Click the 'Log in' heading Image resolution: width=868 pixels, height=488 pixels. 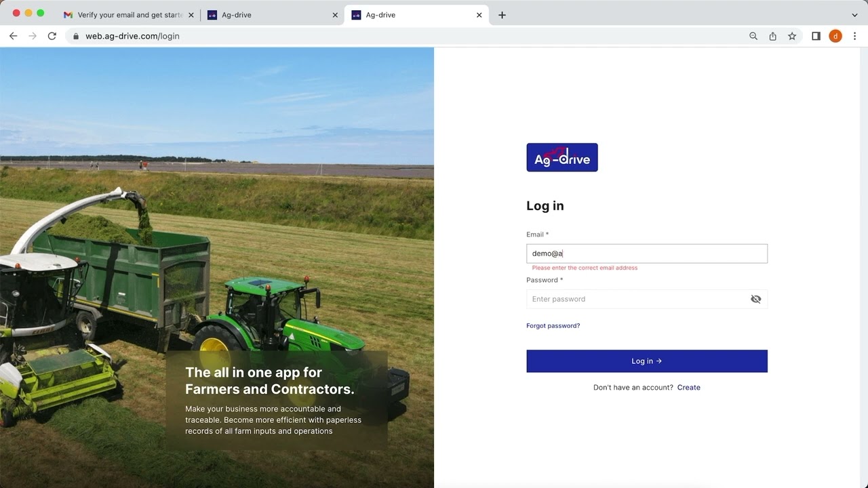click(545, 206)
